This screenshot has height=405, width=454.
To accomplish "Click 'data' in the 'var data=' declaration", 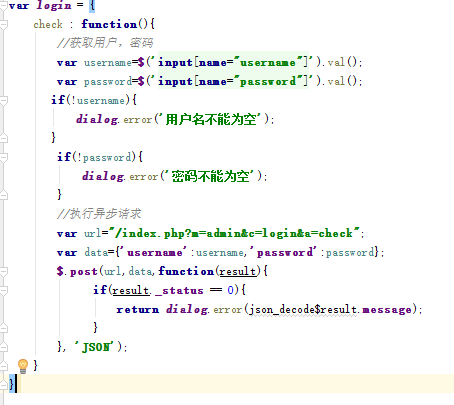I will pos(96,252).
